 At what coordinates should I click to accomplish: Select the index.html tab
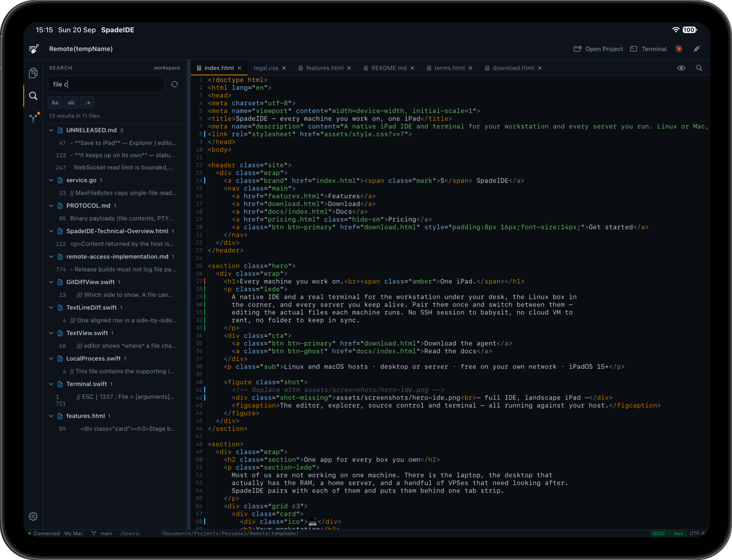[219, 68]
